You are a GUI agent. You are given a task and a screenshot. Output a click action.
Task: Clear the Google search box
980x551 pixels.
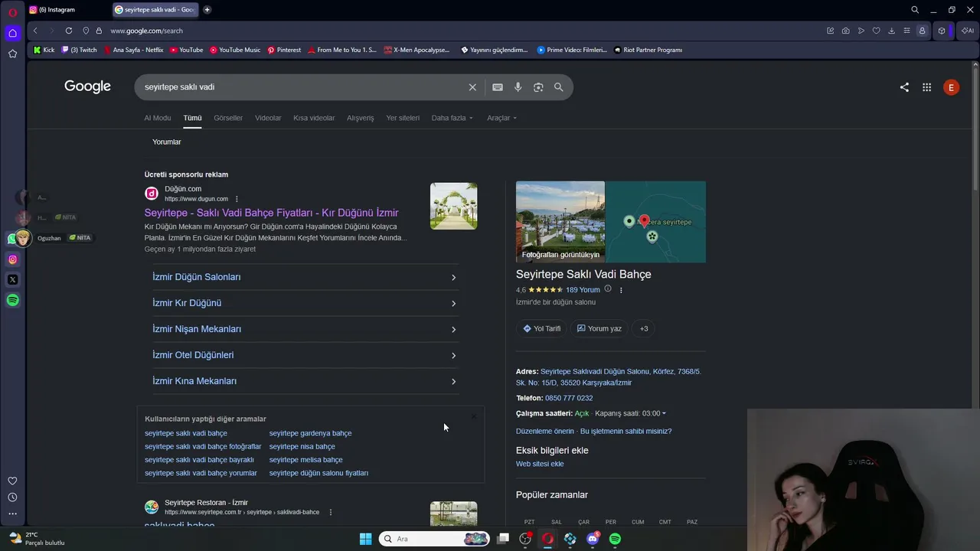pos(472,87)
